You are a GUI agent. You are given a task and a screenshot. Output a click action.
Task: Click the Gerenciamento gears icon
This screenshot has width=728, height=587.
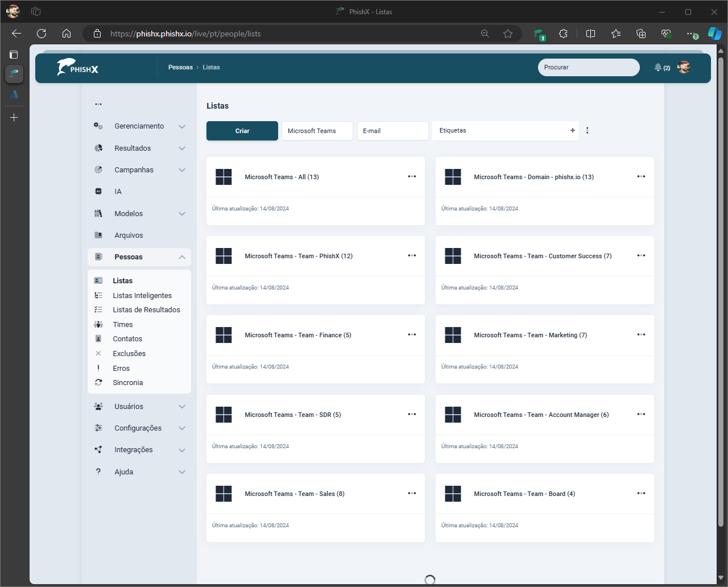click(98, 126)
